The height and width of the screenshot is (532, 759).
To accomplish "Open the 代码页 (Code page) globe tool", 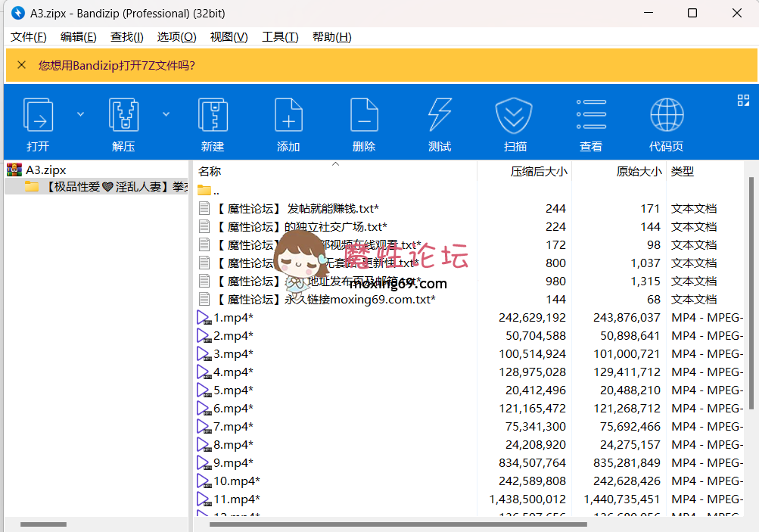I will click(x=667, y=115).
